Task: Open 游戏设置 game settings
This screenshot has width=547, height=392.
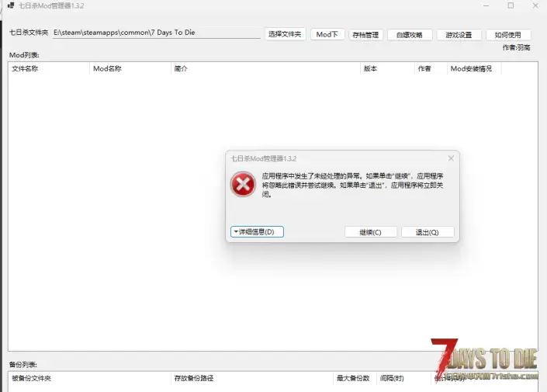Action: pyautogui.click(x=459, y=35)
